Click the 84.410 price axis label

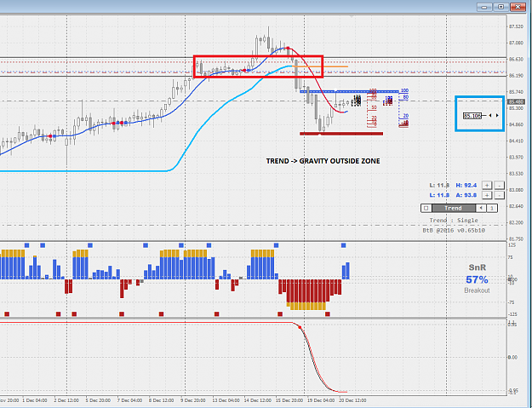516,141
